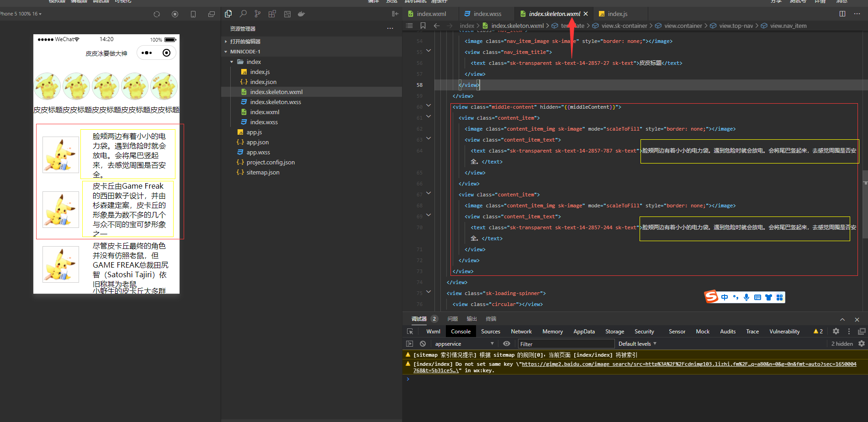Collapse the debugger panel with chevron up
This screenshot has height=422, width=868.
pyautogui.click(x=842, y=319)
